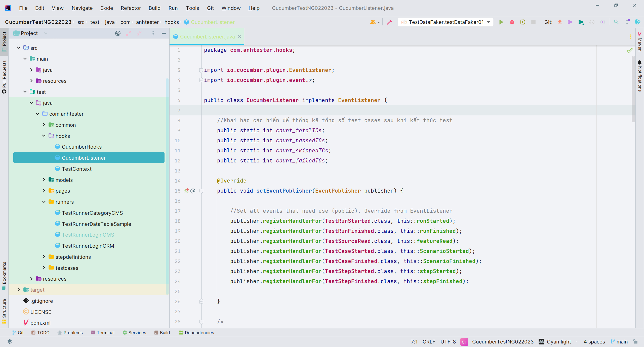Open Dependencies tool window
The height and width of the screenshot is (347, 644).
click(196, 333)
